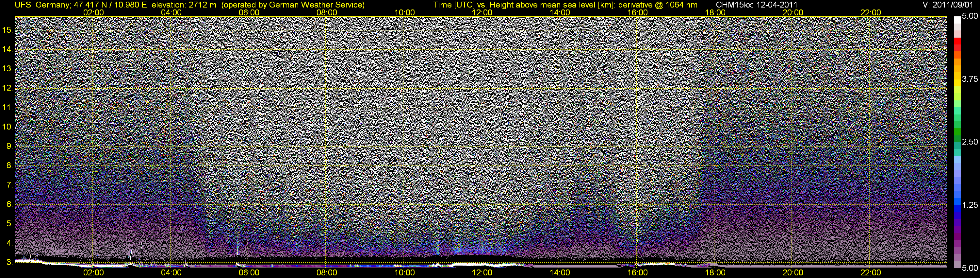Pick the yellow segment of the colorbar
This screenshot has height=278, width=980.
[957, 83]
